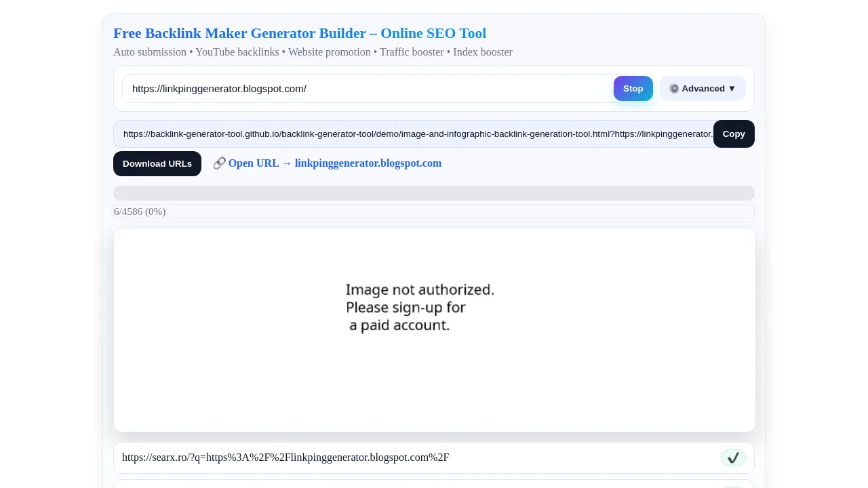Screen dimensions: 868x488
Task: Click the chain link icon beside Open URL
Action: pos(219,163)
